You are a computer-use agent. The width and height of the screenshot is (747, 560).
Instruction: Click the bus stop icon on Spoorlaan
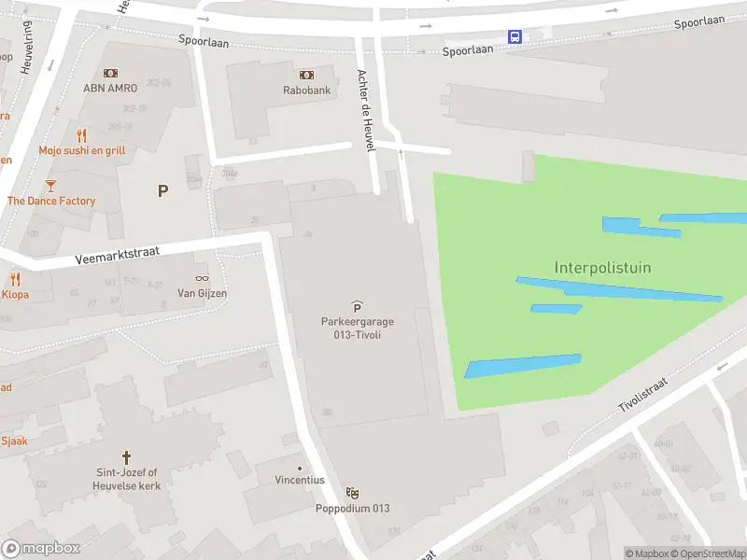coord(514,36)
